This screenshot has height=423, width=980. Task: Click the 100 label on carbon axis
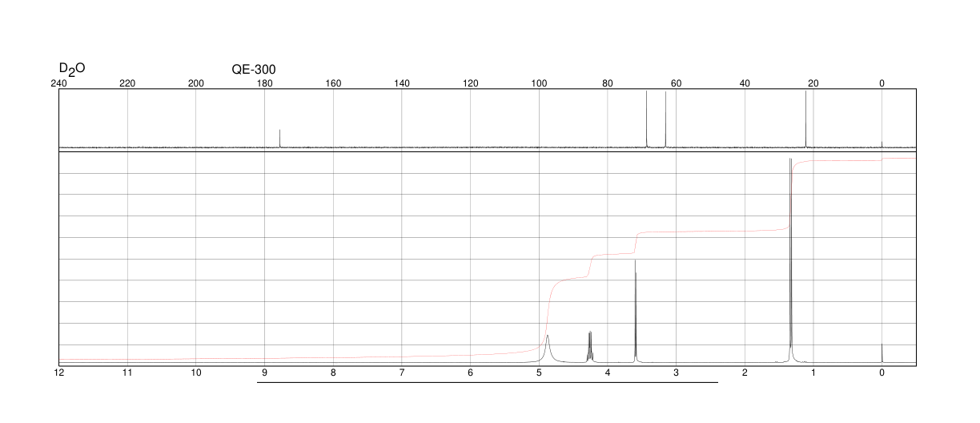(x=539, y=83)
